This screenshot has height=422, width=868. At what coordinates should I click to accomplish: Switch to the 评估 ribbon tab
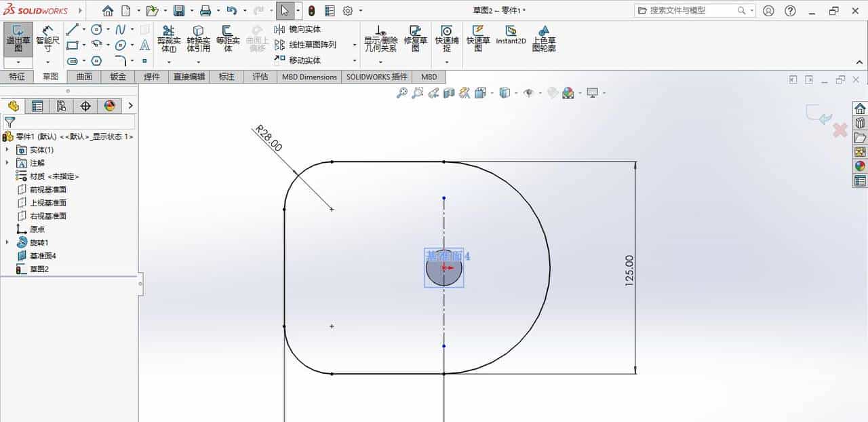click(261, 77)
